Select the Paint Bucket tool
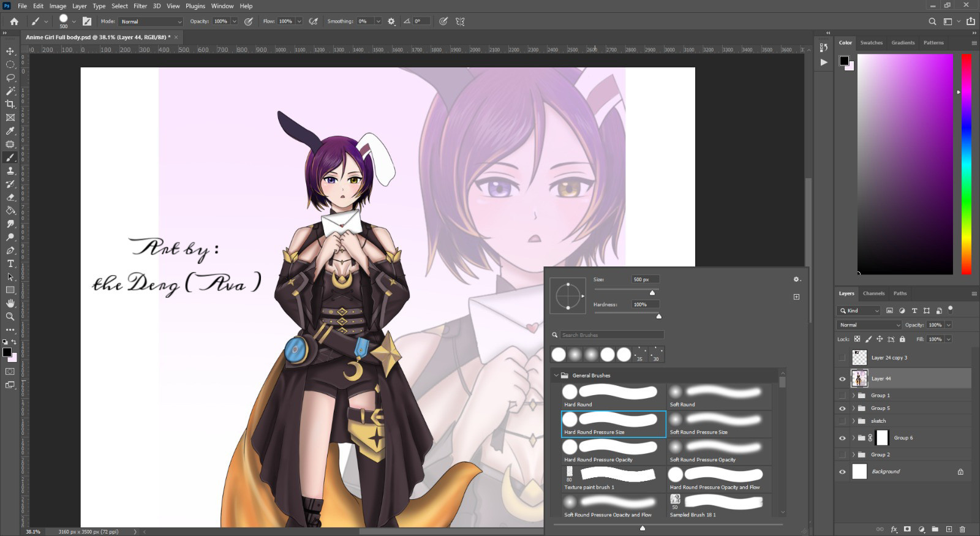The width and height of the screenshot is (980, 536). (10, 211)
